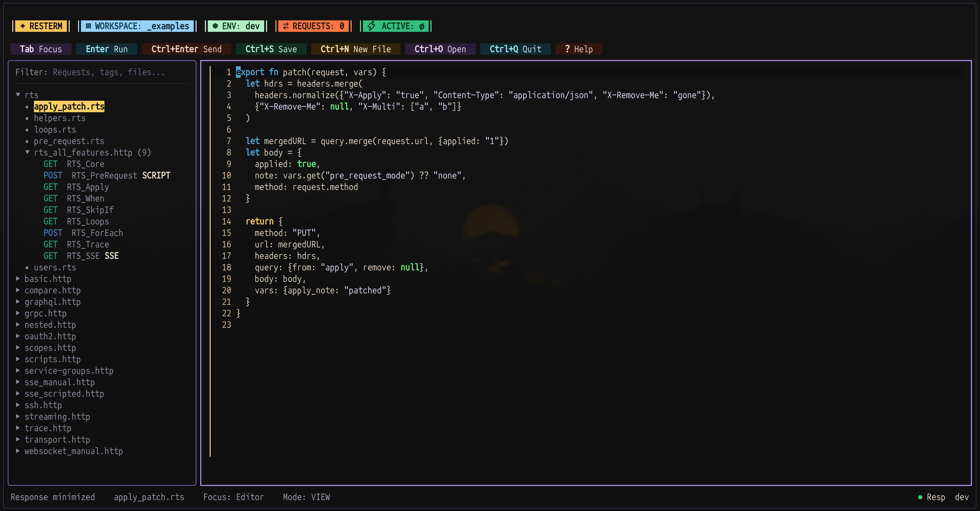This screenshot has height=511, width=980.
Task: Click Ctrl+N New File button
Action: tap(356, 49)
